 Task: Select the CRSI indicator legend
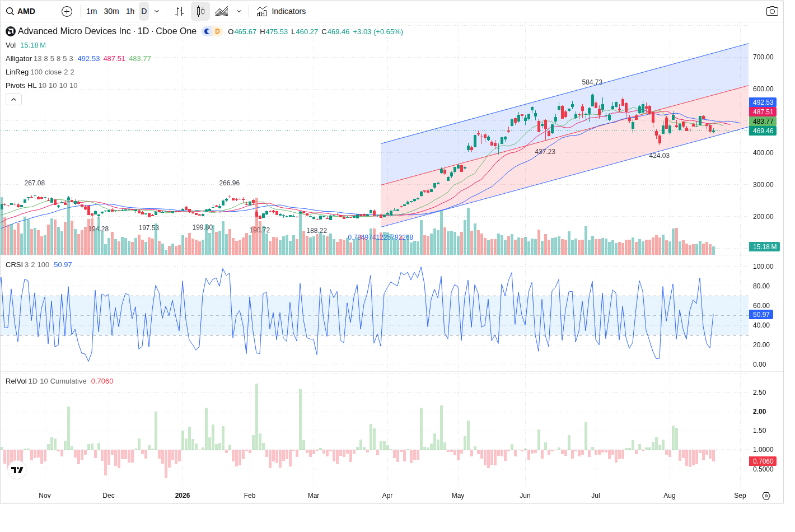coord(14,265)
